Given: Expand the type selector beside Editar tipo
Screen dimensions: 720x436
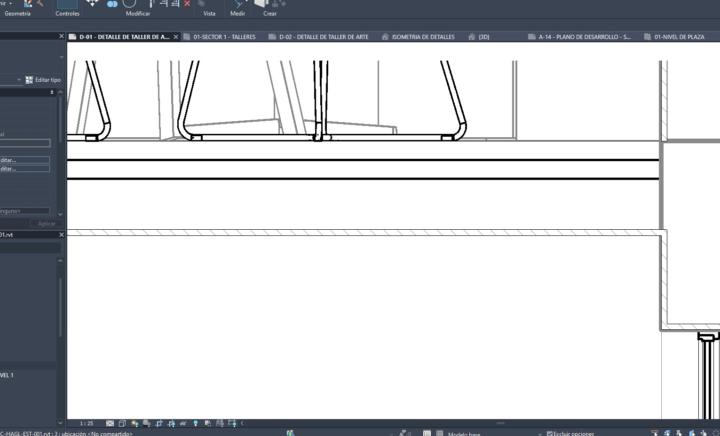Looking at the screenshot, I should click(19, 79).
